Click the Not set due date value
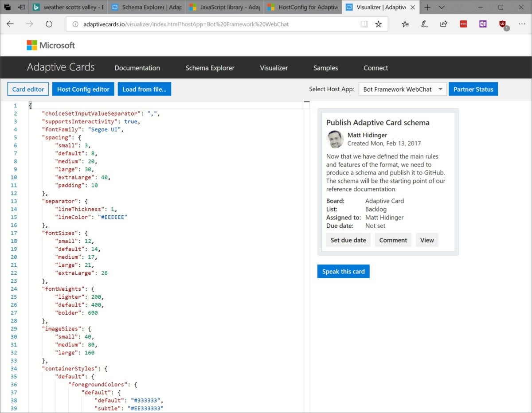 tap(376, 226)
